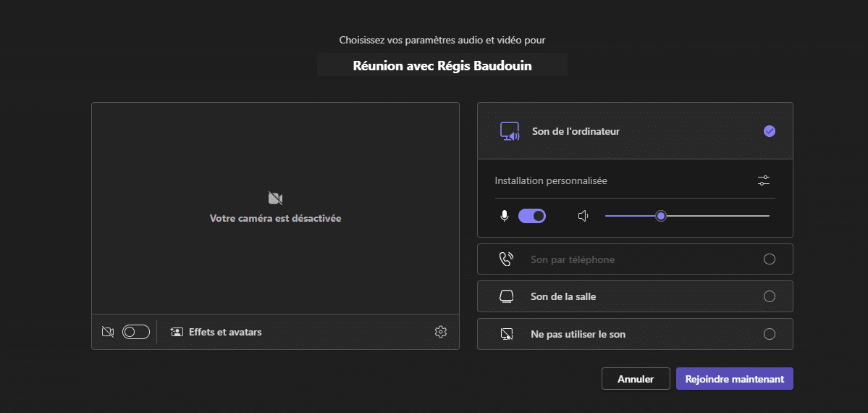Turn on the camera toggle
Screen dimensions: 868x413
pos(136,332)
